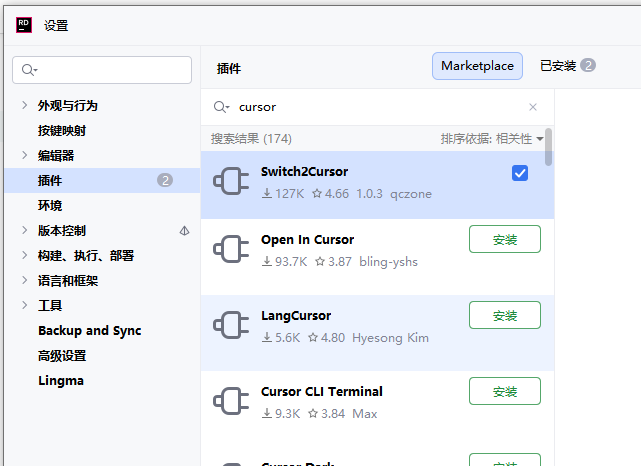Select the Open In Cursor plugin name
641x466 pixels.
pos(307,240)
